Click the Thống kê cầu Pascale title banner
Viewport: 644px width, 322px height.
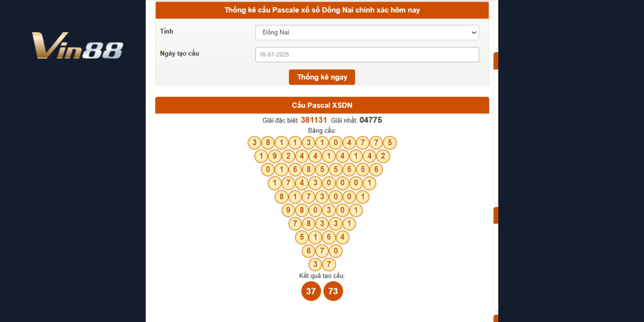click(x=322, y=10)
